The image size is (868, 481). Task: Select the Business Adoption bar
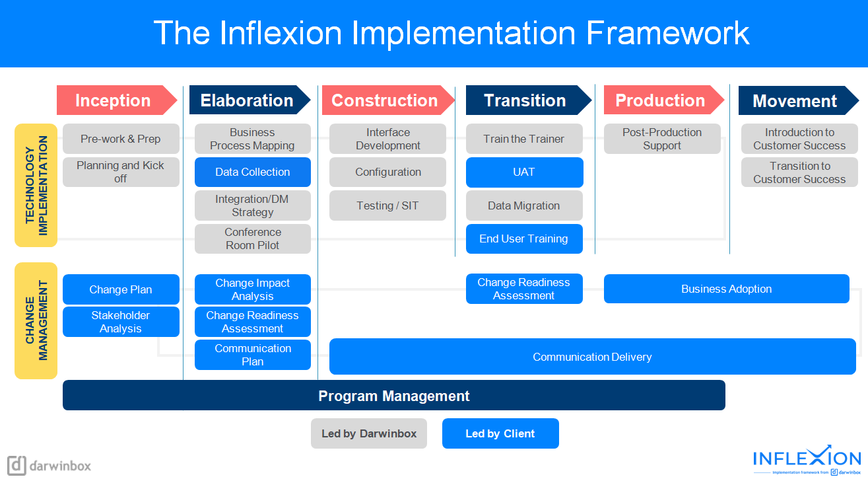(727, 289)
